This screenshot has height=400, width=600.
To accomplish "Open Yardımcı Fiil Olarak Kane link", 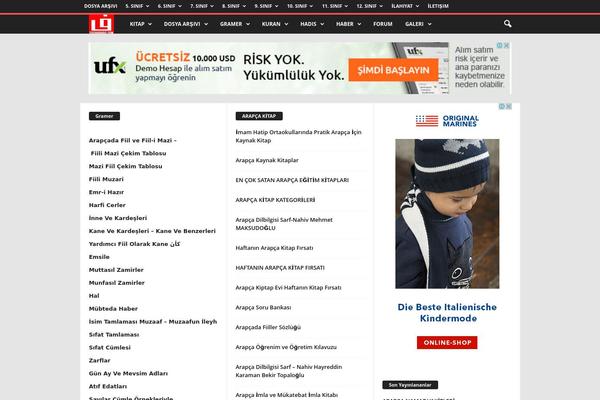I will pos(134,244).
